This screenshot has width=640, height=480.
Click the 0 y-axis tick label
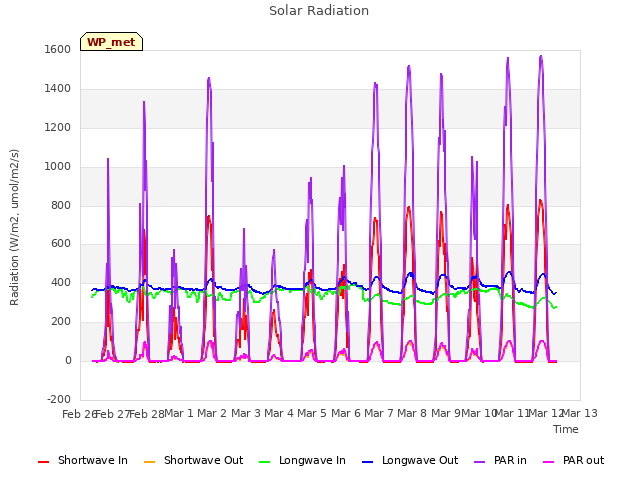pyautogui.click(x=68, y=360)
